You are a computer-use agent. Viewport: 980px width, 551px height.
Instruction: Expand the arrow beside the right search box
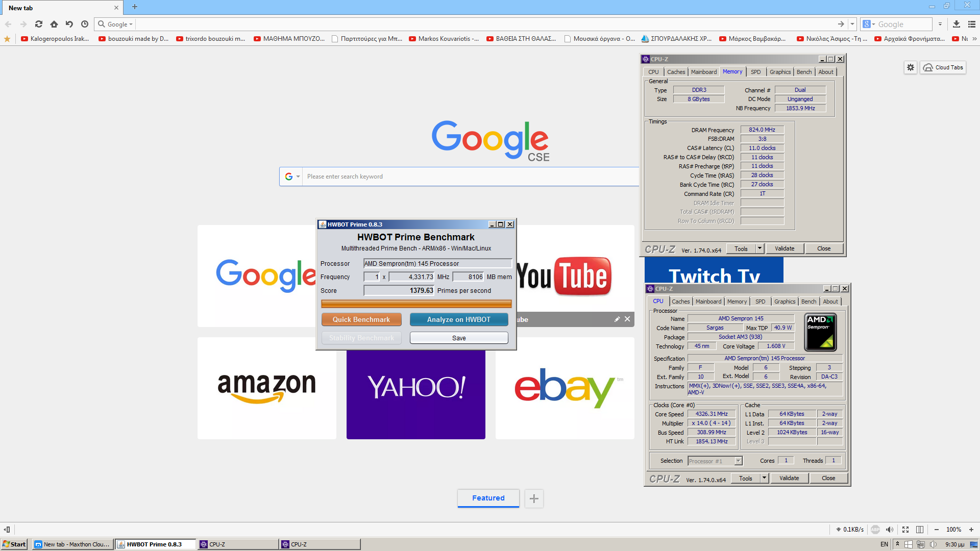tap(940, 24)
